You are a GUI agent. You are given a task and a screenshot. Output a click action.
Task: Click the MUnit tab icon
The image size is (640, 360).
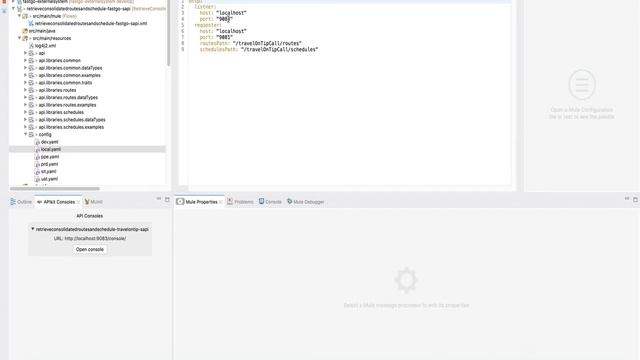coord(87,202)
